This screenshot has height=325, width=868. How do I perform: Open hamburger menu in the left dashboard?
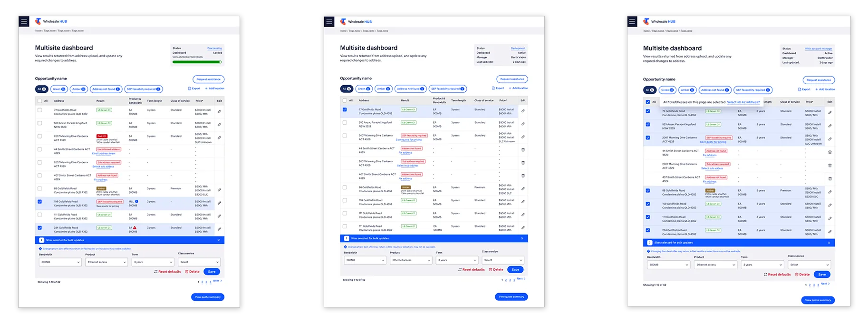[x=24, y=21]
